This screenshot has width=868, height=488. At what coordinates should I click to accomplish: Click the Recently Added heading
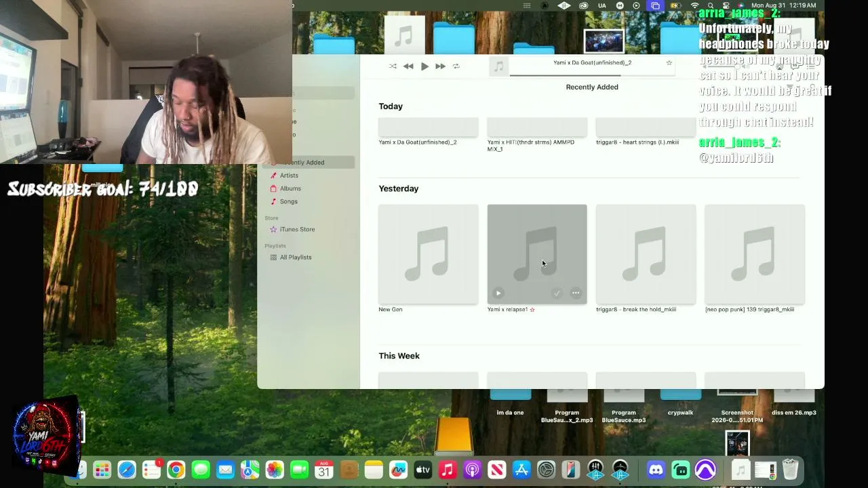(x=592, y=87)
